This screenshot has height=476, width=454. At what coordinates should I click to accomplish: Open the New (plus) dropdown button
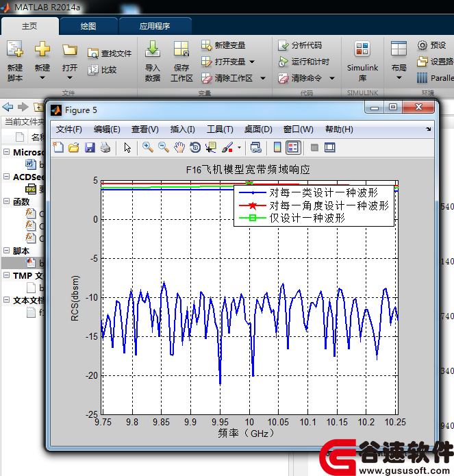[x=42, y=61]
